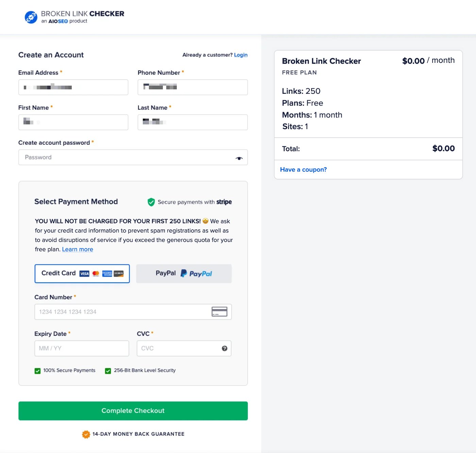Click the Expiry Date MM/YY field

[x=82, y=348]
